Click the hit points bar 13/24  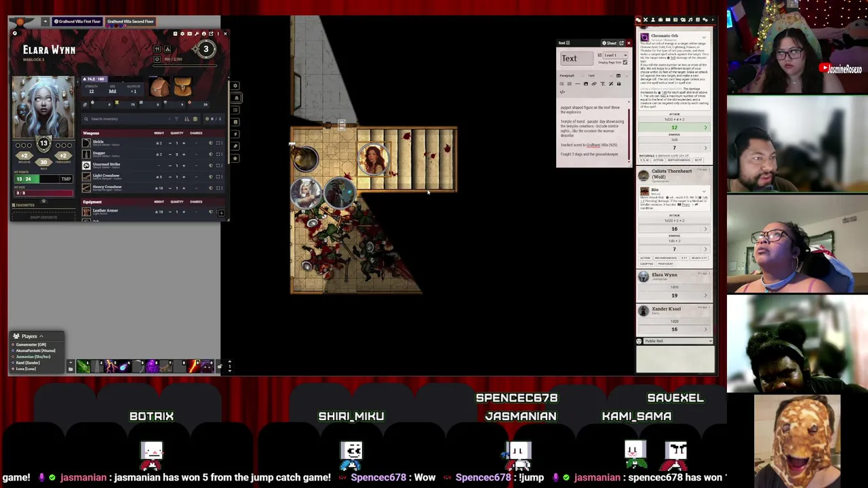point(37,179)
